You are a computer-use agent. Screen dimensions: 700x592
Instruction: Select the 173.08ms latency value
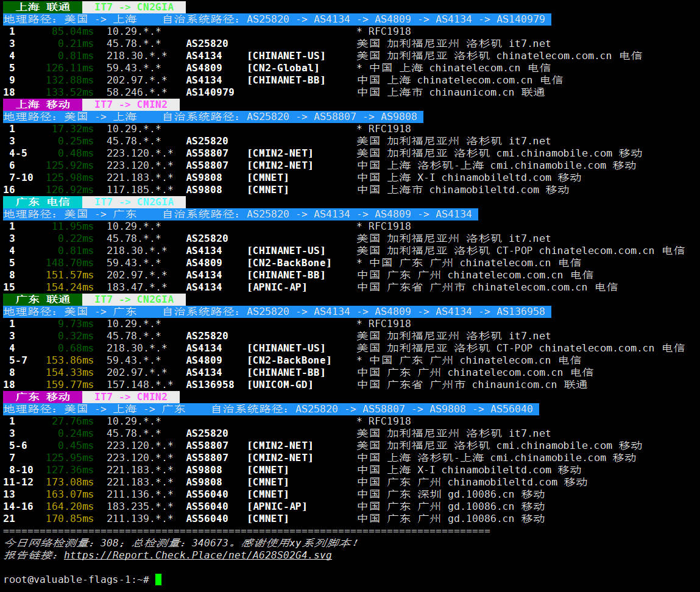point(69,482)
